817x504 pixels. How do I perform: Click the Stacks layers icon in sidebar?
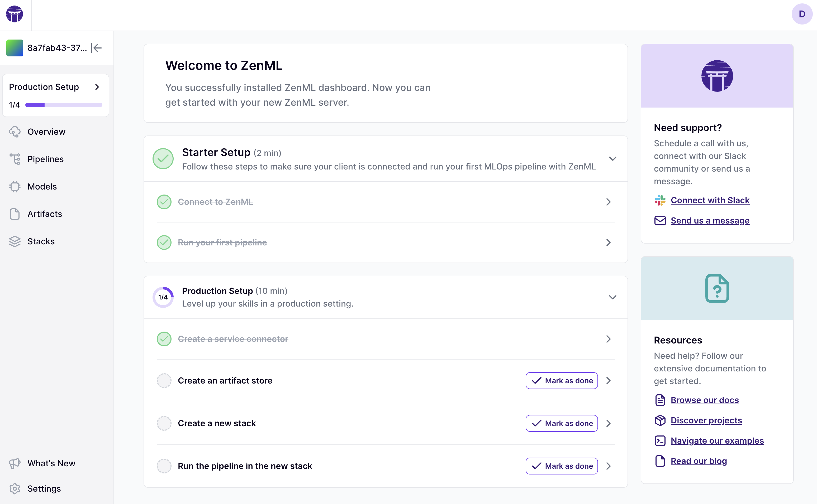pyautogui.click(x=15, y=241)
